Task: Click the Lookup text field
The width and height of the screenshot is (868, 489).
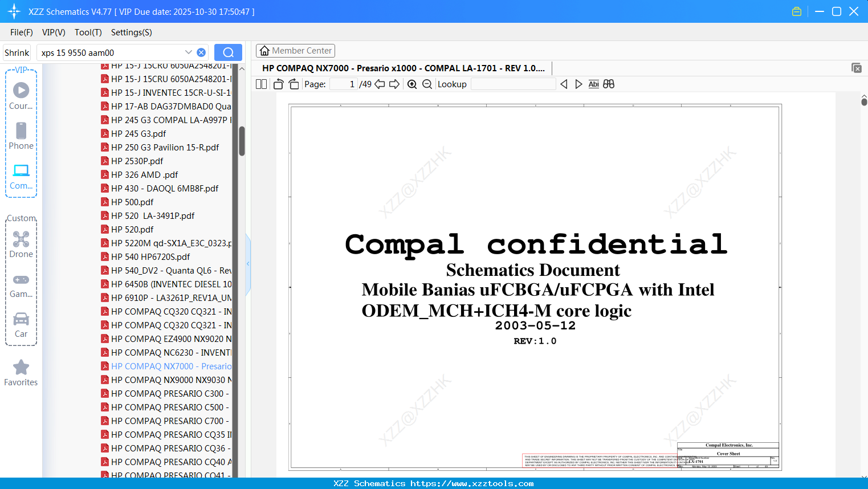Action: (513, 84)
